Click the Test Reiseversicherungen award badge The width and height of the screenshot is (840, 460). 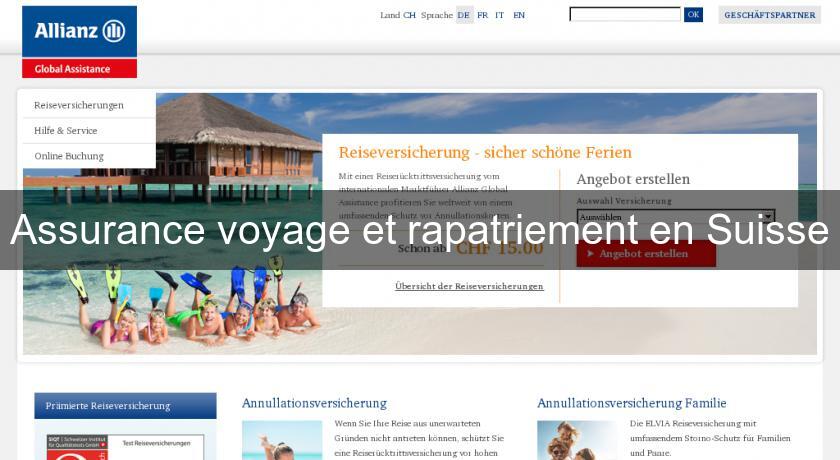[x=125, y=445]
